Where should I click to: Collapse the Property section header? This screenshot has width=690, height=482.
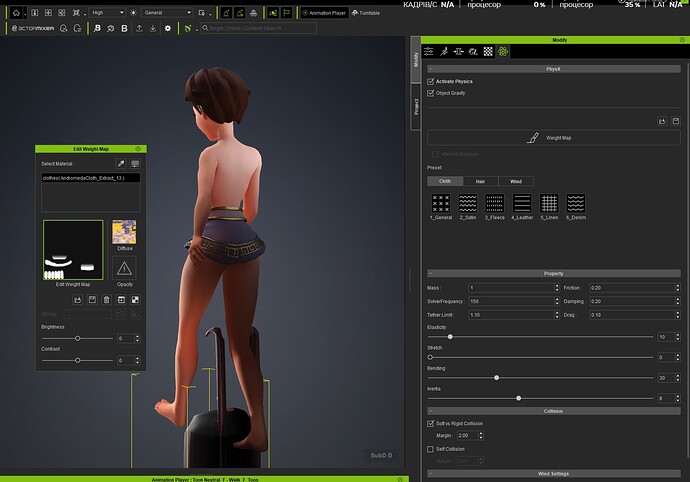point(554,273)
